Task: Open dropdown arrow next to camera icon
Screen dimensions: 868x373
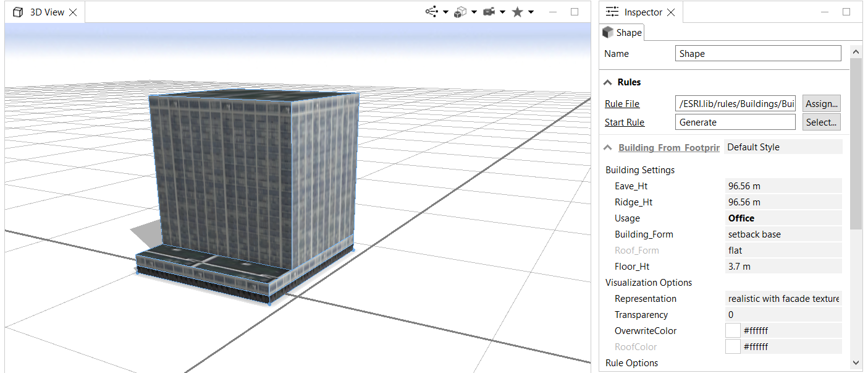Action: (x=503, y=12)
